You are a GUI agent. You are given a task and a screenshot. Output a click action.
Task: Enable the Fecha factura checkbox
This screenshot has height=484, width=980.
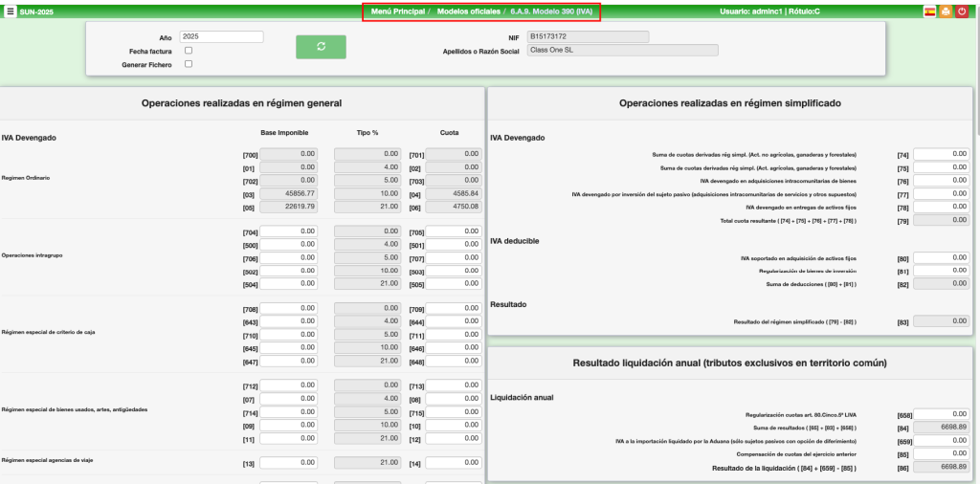pyautogui.click(x=189, y=51)
